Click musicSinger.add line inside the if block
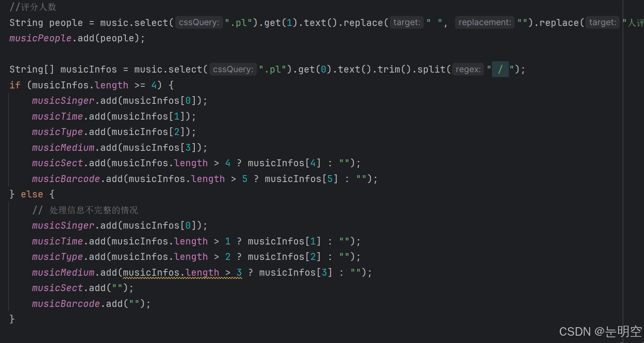The width and height of the screenshot is (644, 343). coord(120,101)
